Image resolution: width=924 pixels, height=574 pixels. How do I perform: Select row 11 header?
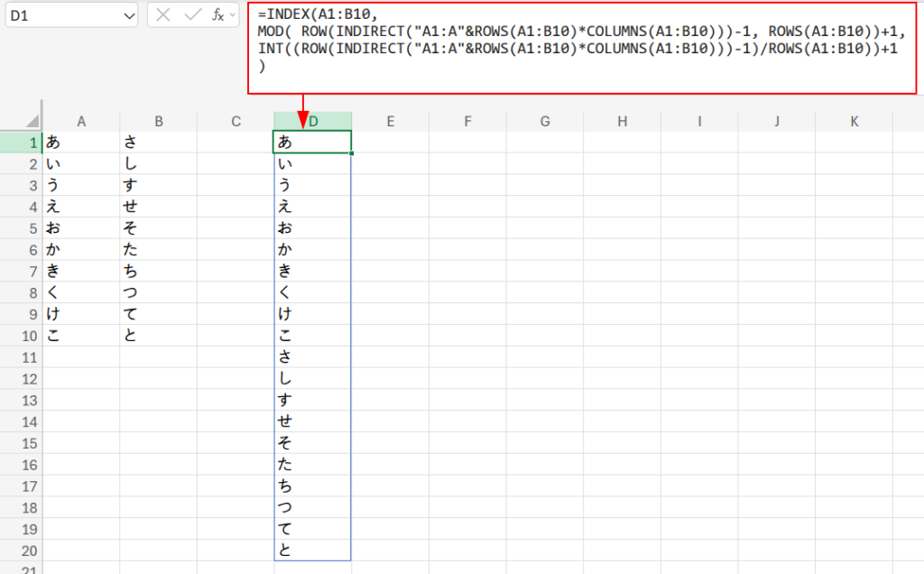point(21,357)
